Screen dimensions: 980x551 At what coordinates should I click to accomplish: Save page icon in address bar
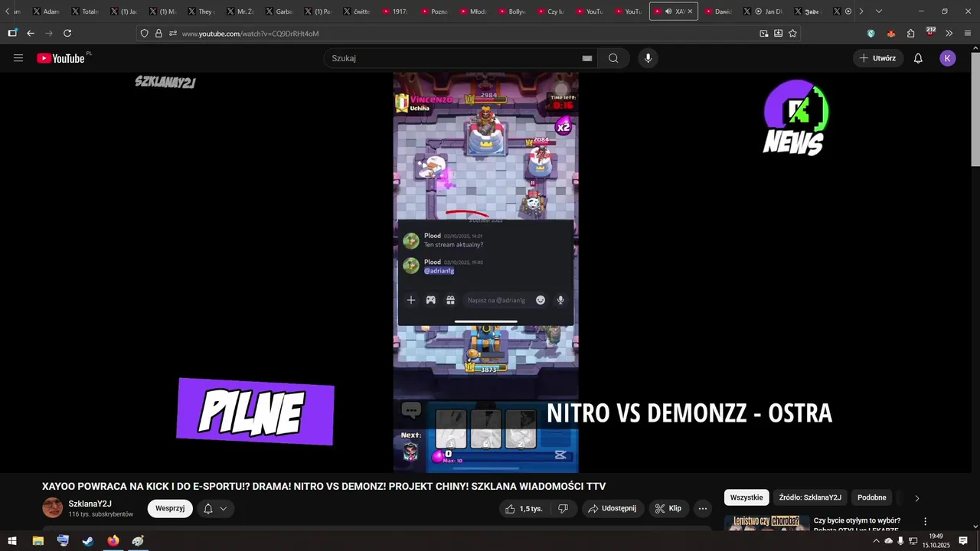point(778,33)
